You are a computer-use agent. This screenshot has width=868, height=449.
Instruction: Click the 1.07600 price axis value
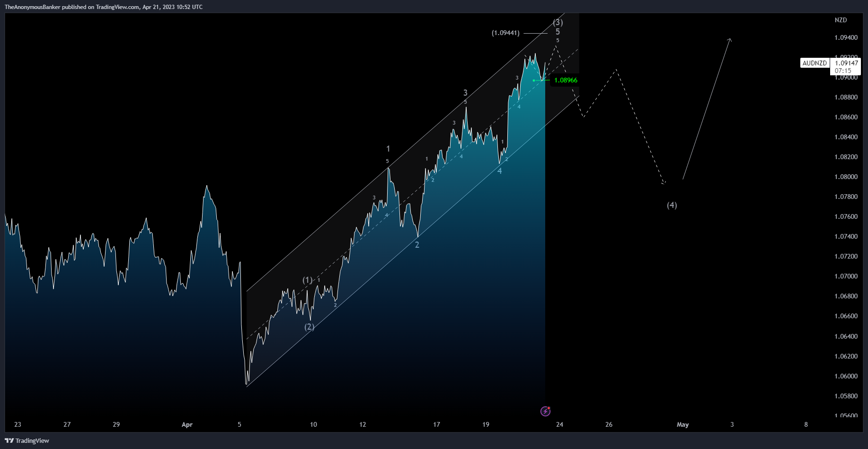click(x=846, y=216)
